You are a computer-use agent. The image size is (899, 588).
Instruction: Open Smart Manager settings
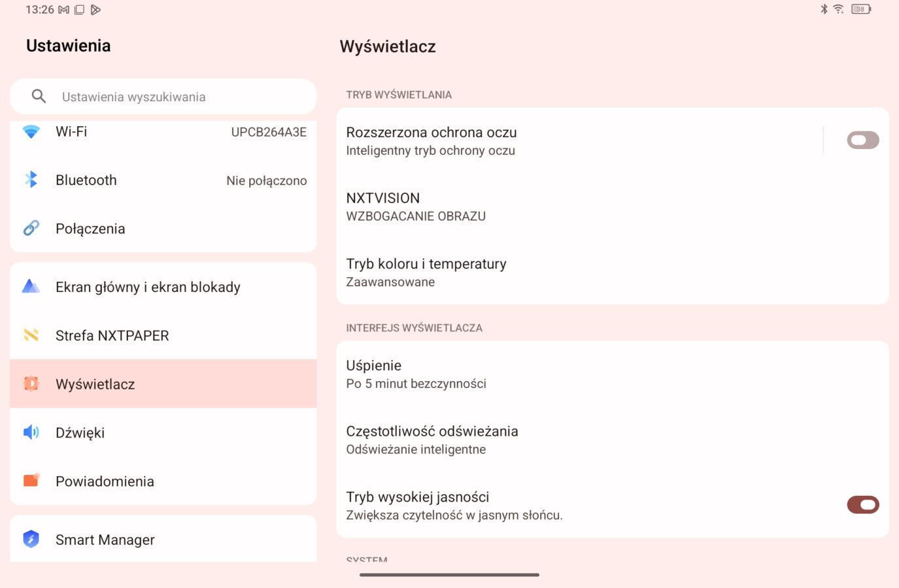(163, 539)
